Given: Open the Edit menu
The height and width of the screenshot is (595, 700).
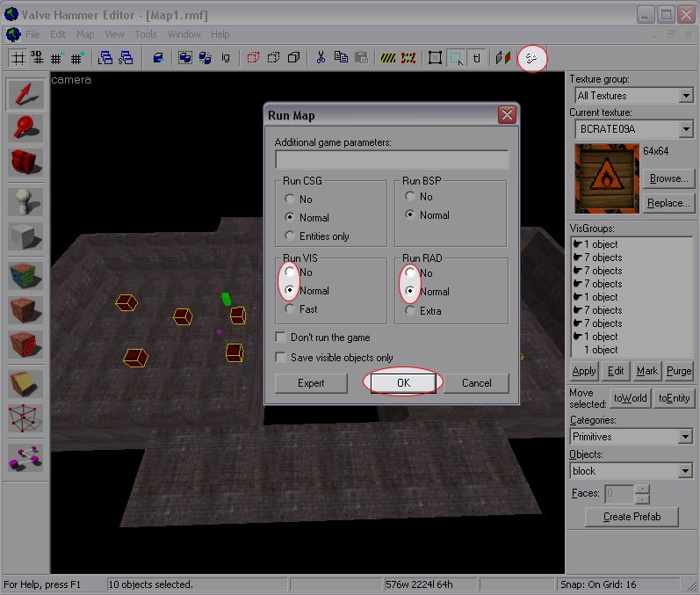Looking at the screenshot, I should 58,34.
